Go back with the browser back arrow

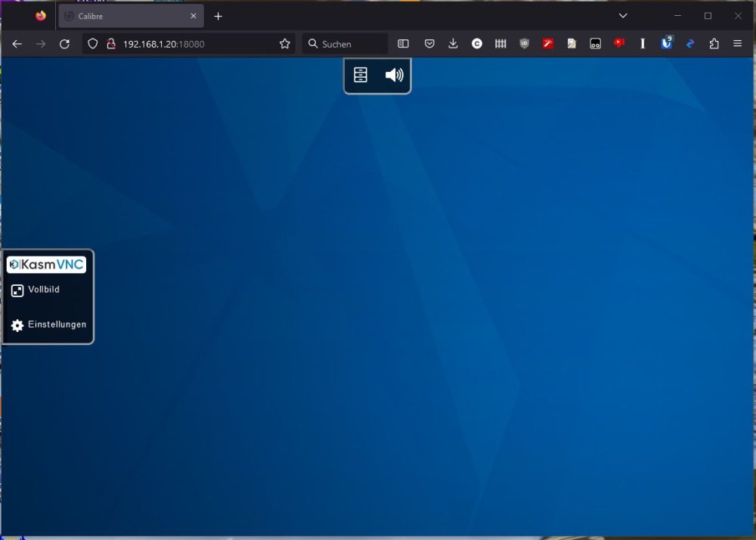tap(17, 44)
